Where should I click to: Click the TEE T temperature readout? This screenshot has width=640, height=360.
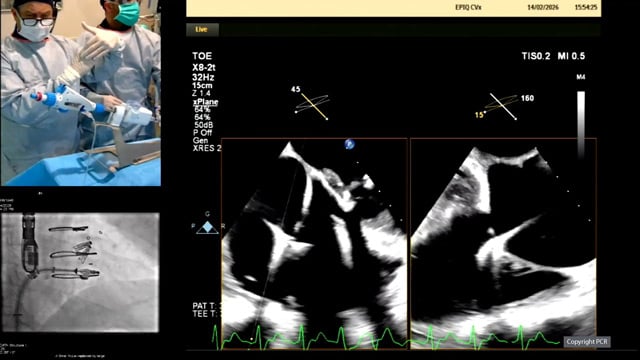[x=207, y=314]
